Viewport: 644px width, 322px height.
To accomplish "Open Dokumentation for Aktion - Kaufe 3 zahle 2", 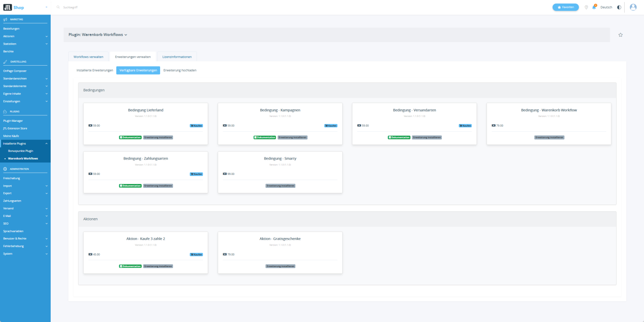I will (x=130, y=266).
